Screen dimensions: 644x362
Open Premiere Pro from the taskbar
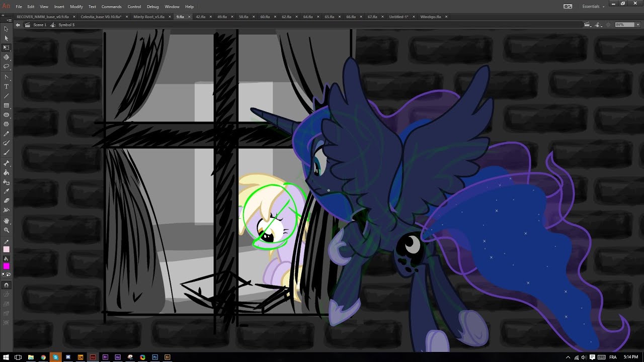[x=105, y=357]
